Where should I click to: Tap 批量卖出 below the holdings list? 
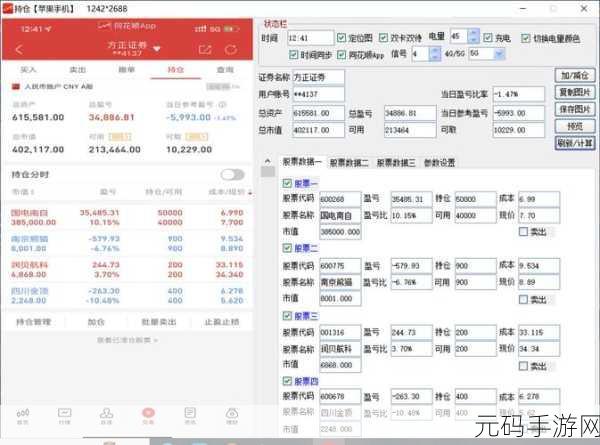coord(159,322)
